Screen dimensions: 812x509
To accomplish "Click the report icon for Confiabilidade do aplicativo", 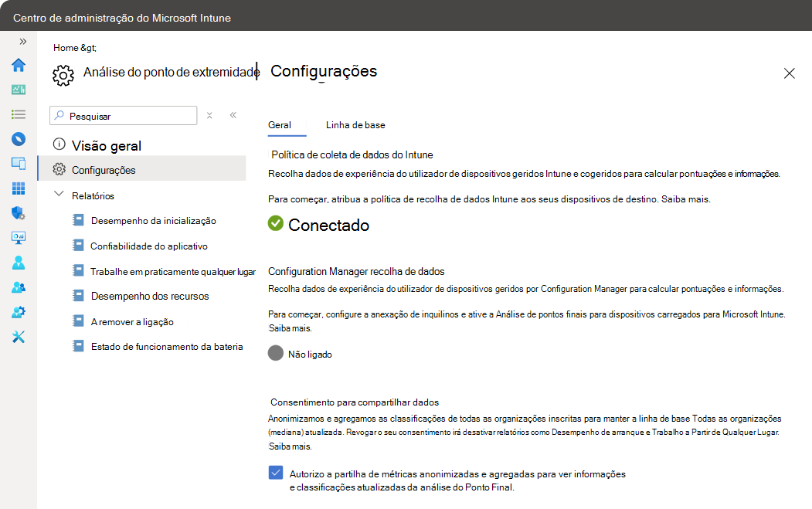I will 78,246.
